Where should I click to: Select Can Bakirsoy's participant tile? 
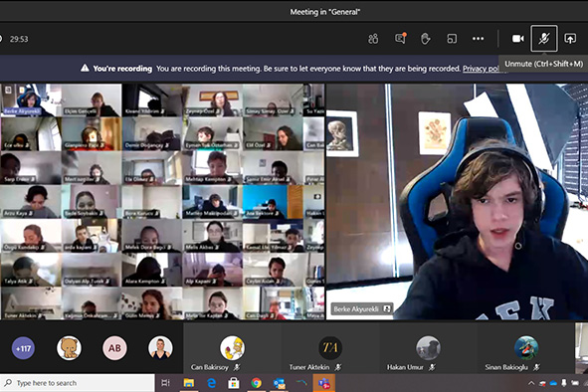[x=233, y=348]
